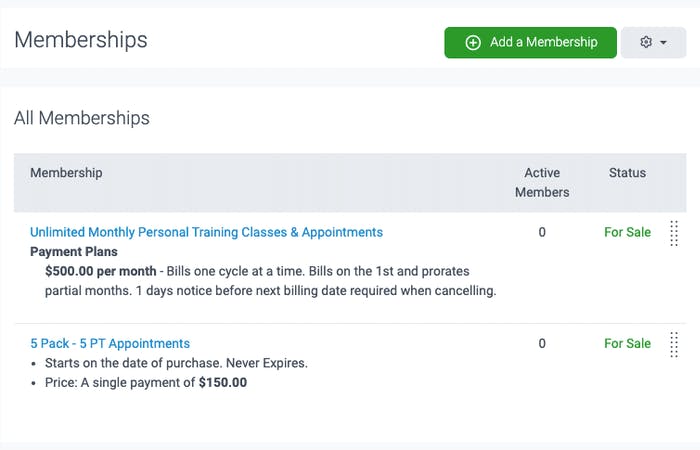Click the active member count for 5 Pack
The width and height of the screenshot is (700, 450).
[x=542, y=343]
